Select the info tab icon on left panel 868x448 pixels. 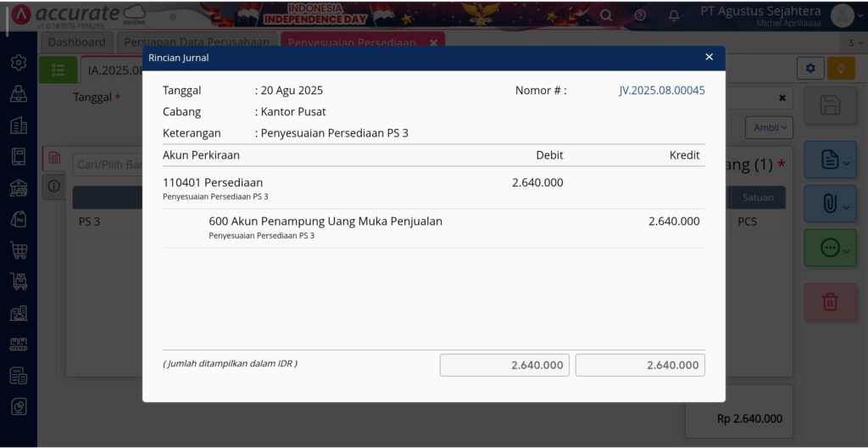[53, 187]
